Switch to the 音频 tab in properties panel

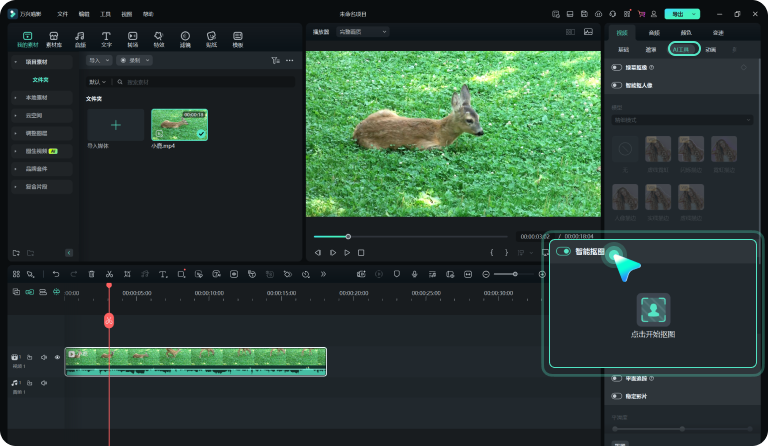pyautogui.click(x=654, y=33)
